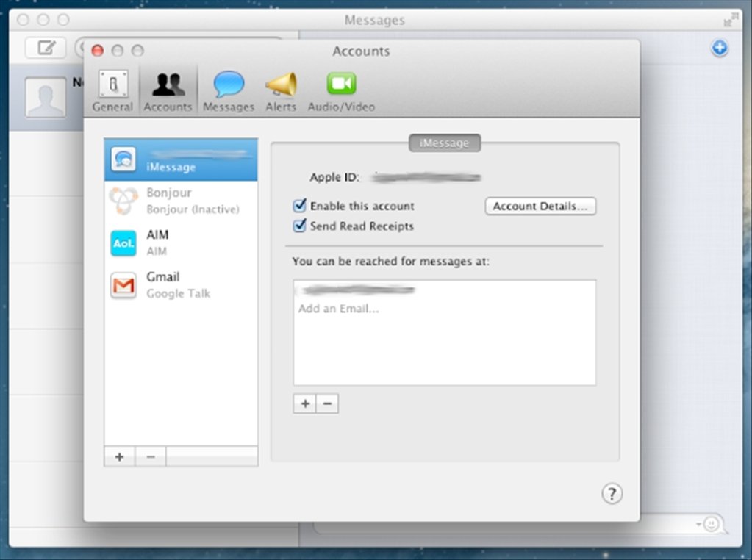752x560 pixels.
Task: Click blue plus button in Messages window
Action: (719, 48)
